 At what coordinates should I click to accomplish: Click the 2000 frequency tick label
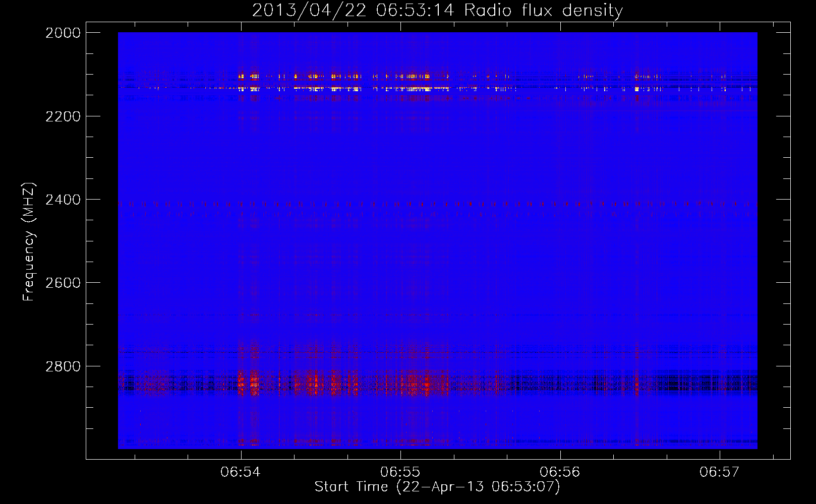[63, 33]
